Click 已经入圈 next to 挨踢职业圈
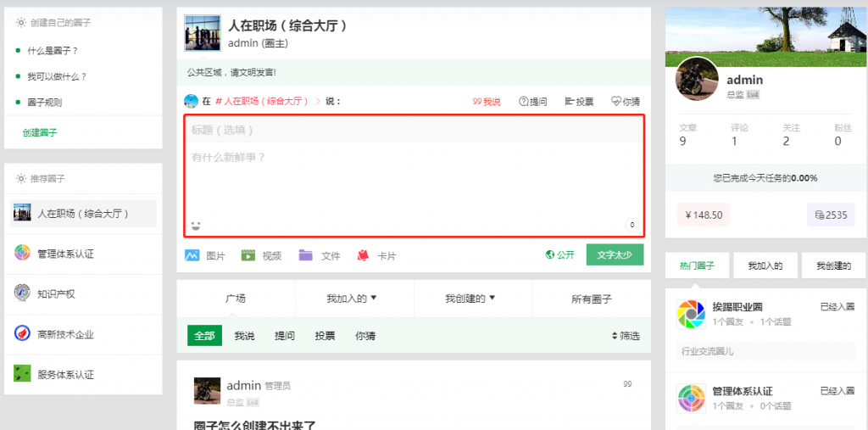Screen dimensions: 868x430 click(837, 306)
